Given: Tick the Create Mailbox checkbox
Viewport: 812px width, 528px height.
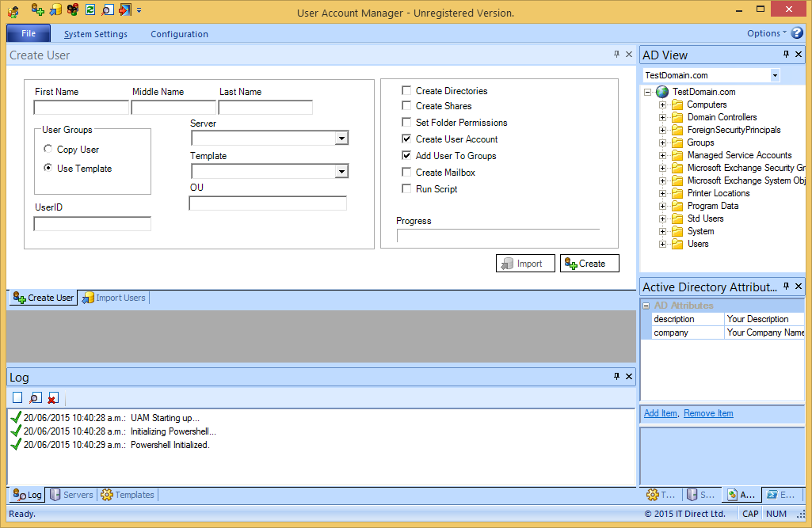Looking at the screenshot, I should [x=406, y=173].
